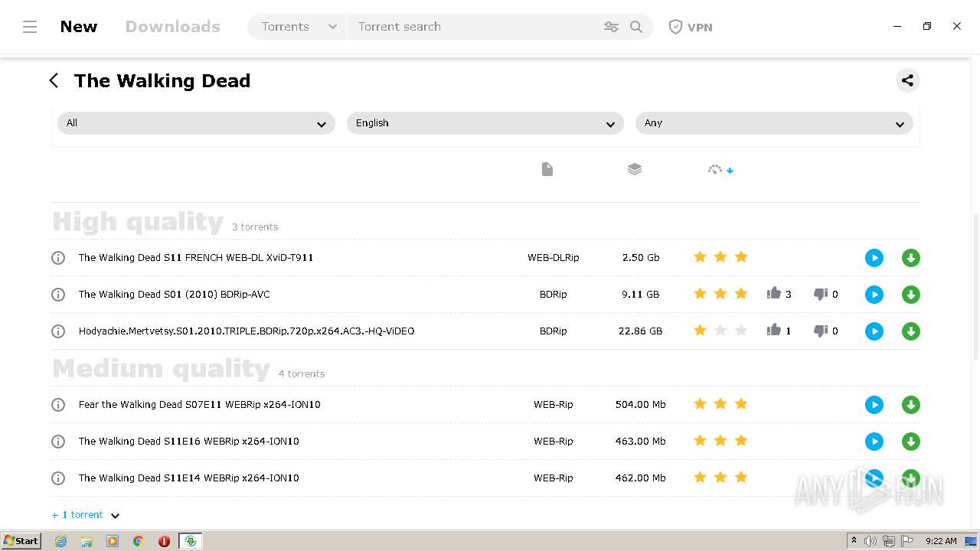Open Opera from taskbar
Viewport: 980px width, 551px height.
(164, 541)
